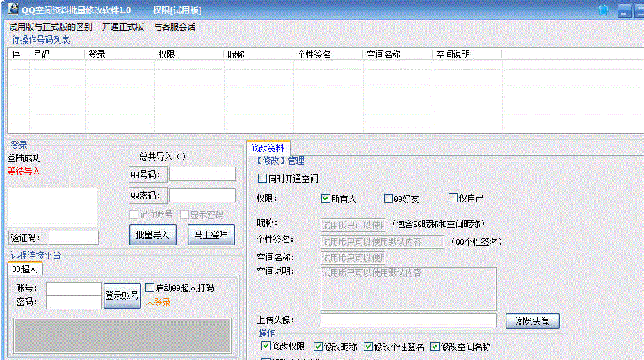The image size is (644, 360).
Task: Click the 空间名称 column header
Action: click(398, 54)
